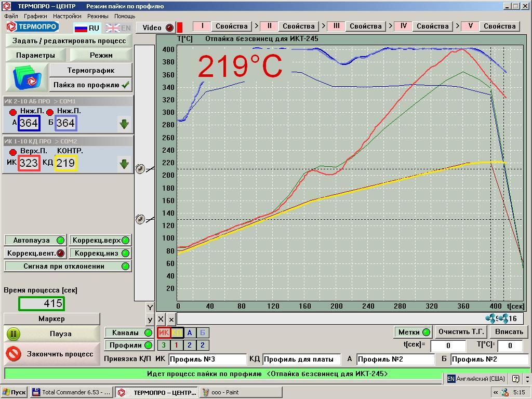Click the small x axis scale button
Screen dimensions: 532x399
[171, 320]
